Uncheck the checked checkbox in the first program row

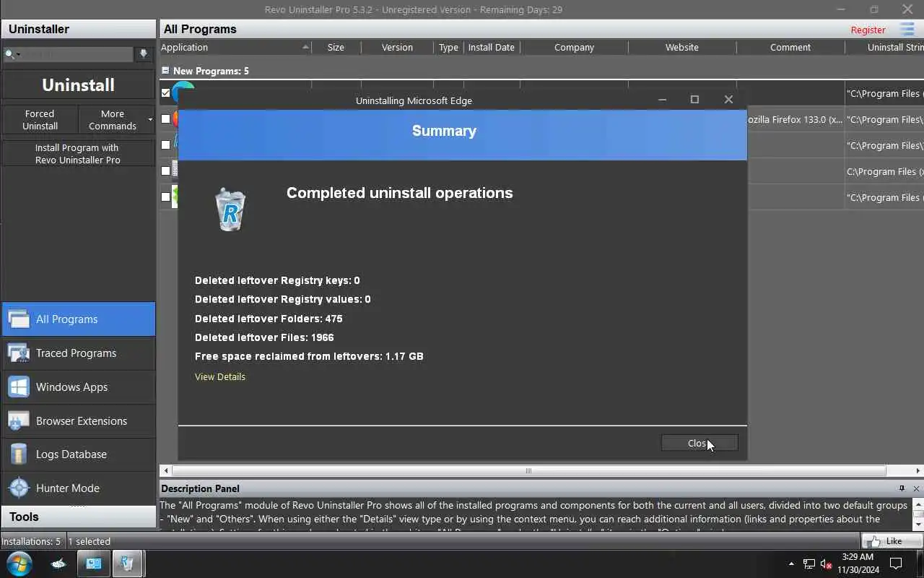tap(166, 93)
